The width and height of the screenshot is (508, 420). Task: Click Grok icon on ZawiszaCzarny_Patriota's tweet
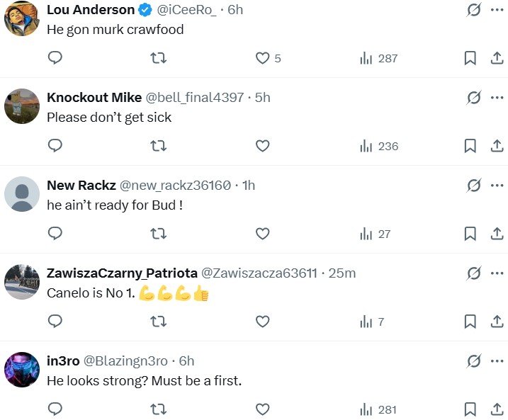coord(474,273)
